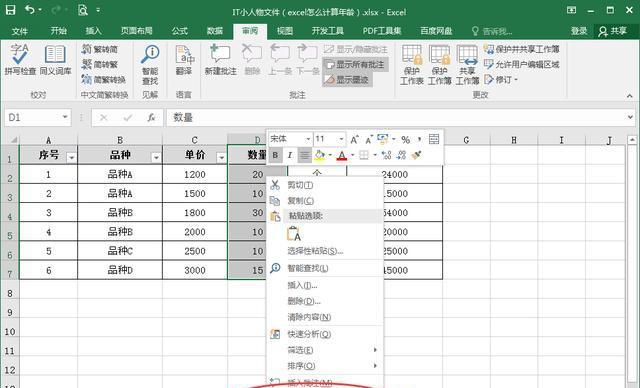The image size is (640, 388).
Task: Switch to the 数据 data tab
Action: [x=215, y=31]
